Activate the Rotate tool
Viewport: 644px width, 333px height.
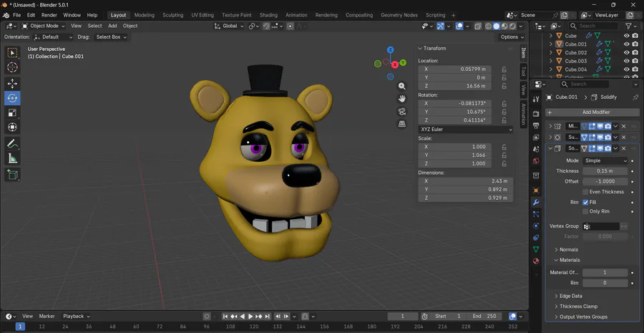(x=12, y=98)
